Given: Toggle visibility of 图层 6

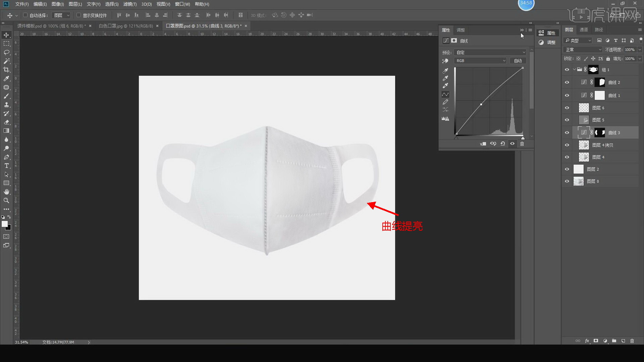Looking at the screenshot, I should [x=567, y=108].
